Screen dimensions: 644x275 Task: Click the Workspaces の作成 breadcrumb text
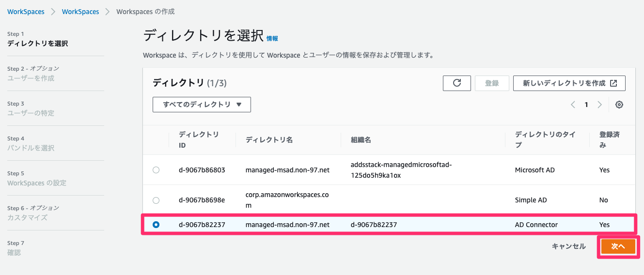(145, 12)
